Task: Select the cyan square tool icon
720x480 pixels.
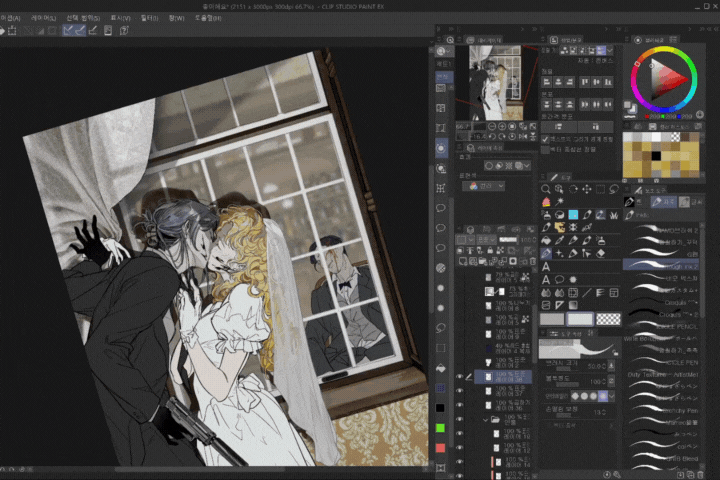Action: point(573,215)
